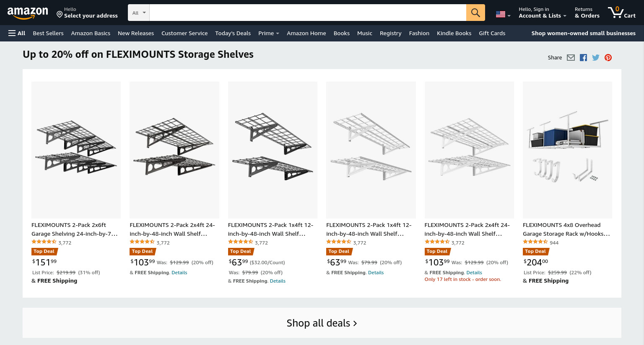Share on Twitter bird icon
The image size is (644, 345).
[596, 58]
